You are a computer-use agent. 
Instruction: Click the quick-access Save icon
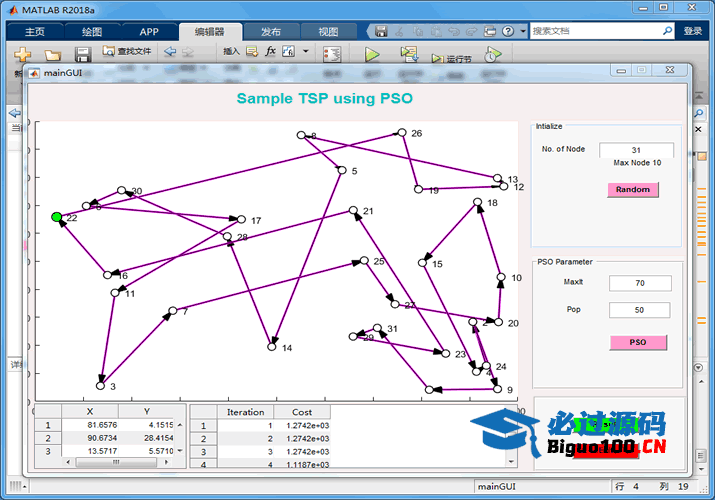tap(381, 31)
